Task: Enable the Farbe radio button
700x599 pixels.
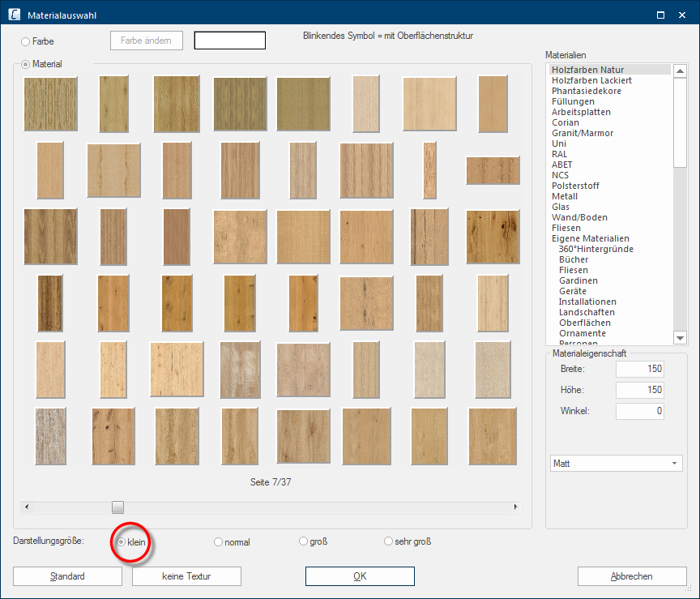Action: [x=26, y=41]
